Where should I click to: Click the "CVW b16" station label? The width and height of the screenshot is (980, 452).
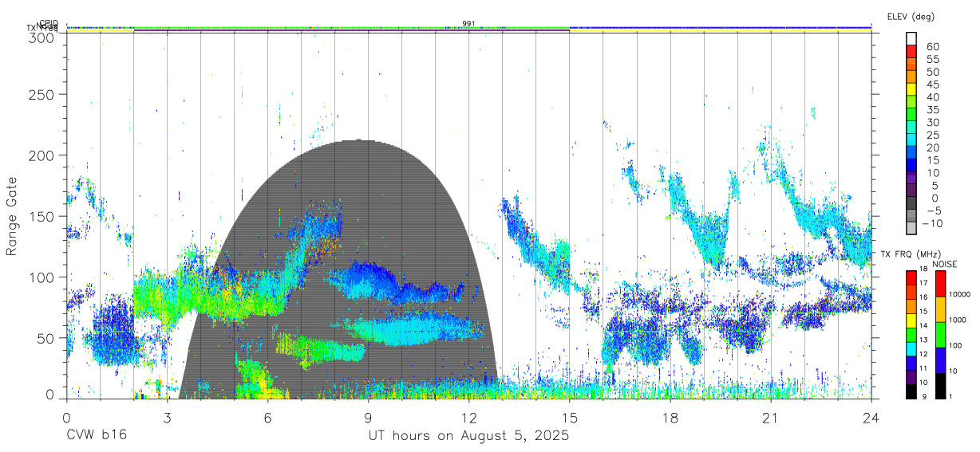coord(96,436)
